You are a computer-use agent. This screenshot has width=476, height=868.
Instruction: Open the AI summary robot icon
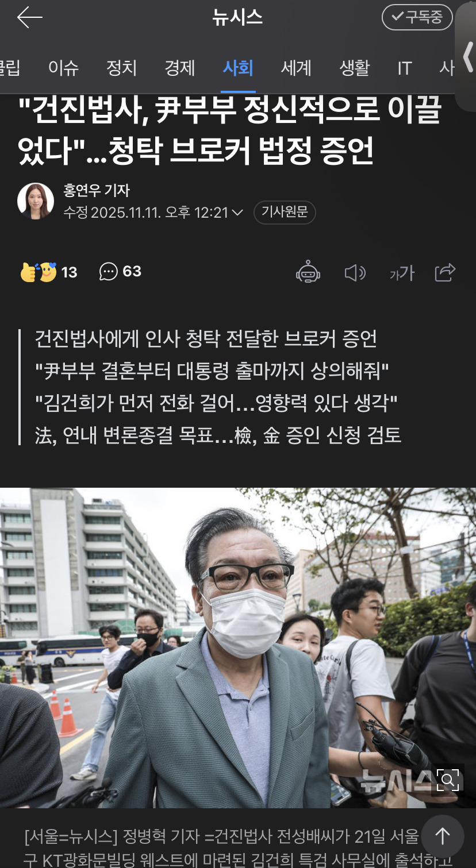[308, 272]
